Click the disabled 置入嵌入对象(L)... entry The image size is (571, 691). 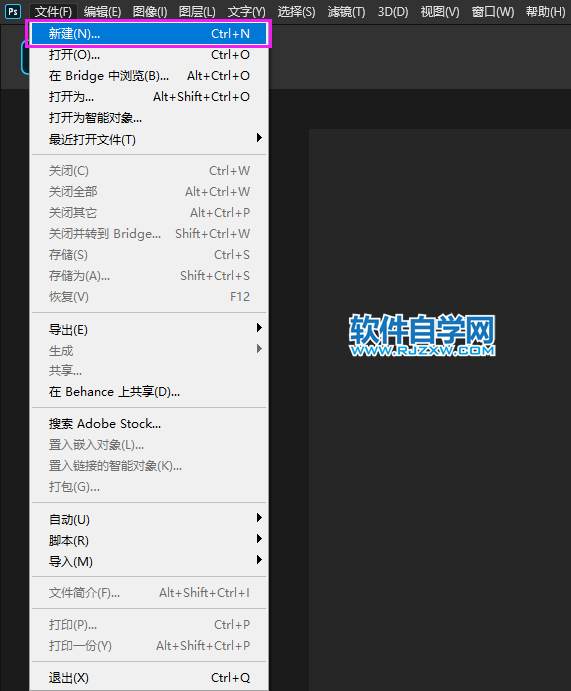(149, 445)
